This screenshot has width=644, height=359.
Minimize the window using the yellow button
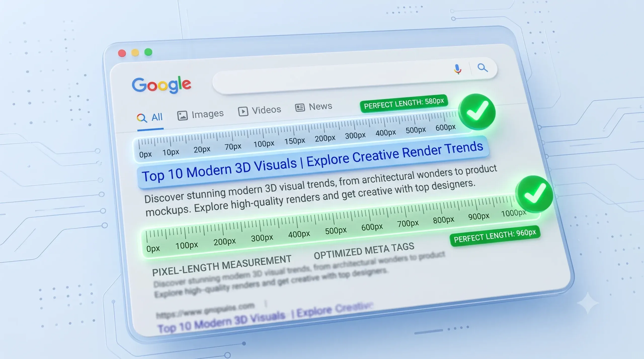coord(135,53)
